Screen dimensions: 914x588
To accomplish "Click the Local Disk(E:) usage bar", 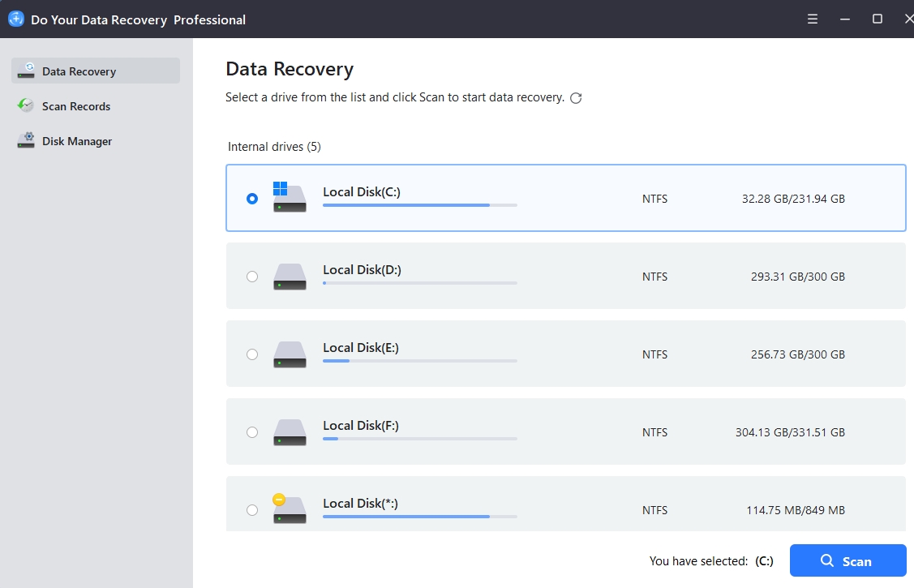I will point(419,361).
